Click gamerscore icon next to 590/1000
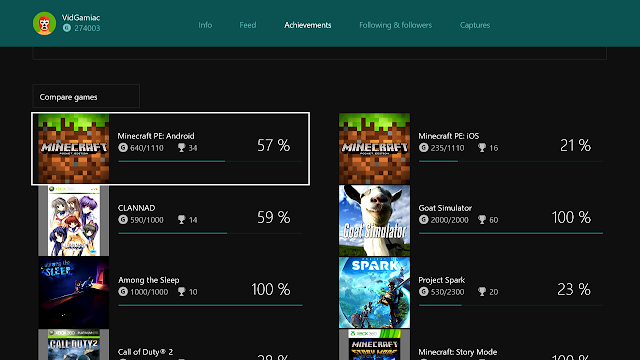The width and height of the screenshot is (640, 360). pyautogui.click(x=123, y=220)
